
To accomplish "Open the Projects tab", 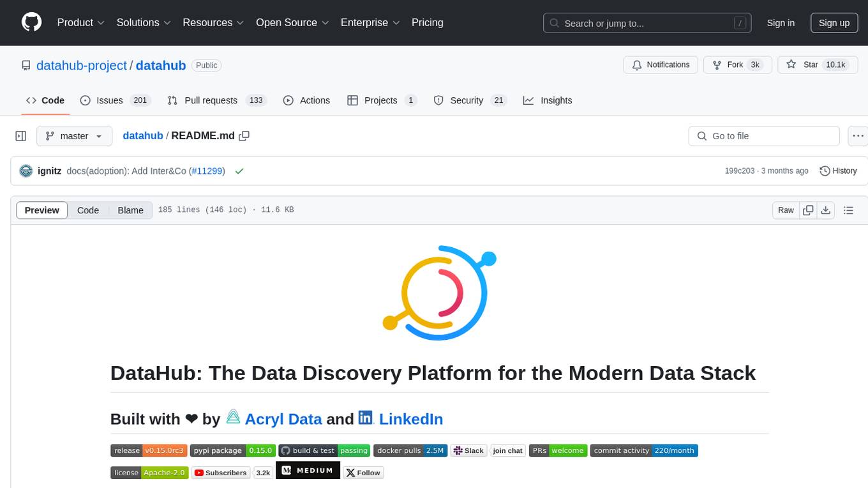I will click(382, 100).
